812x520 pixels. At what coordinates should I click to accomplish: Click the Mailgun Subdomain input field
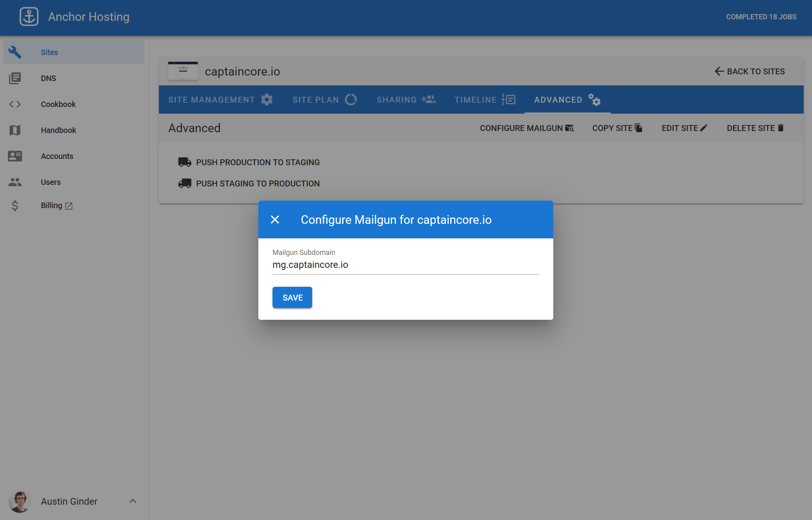point(405,265)
